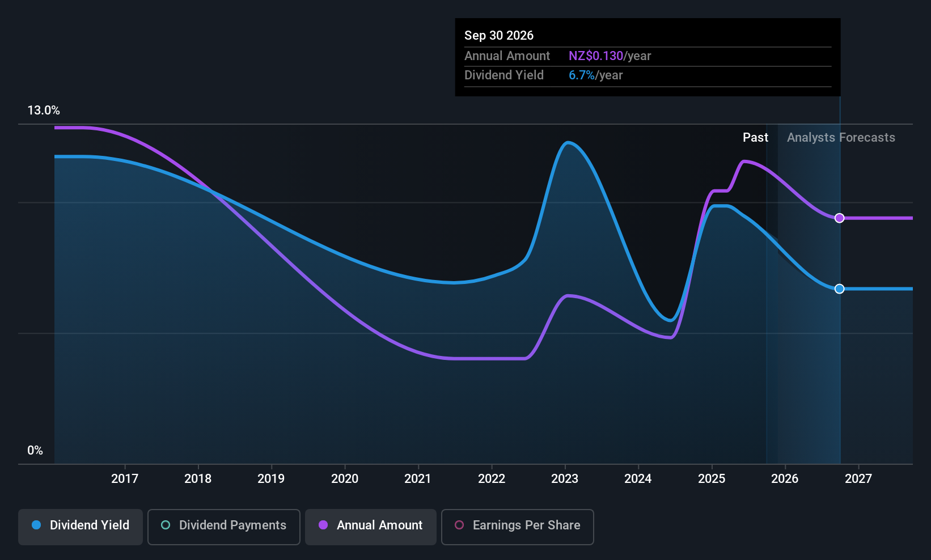The width and height of the screenshot is (931, 560).
Task: Click the purple Annual Amount legend dot
Action: 323,525
